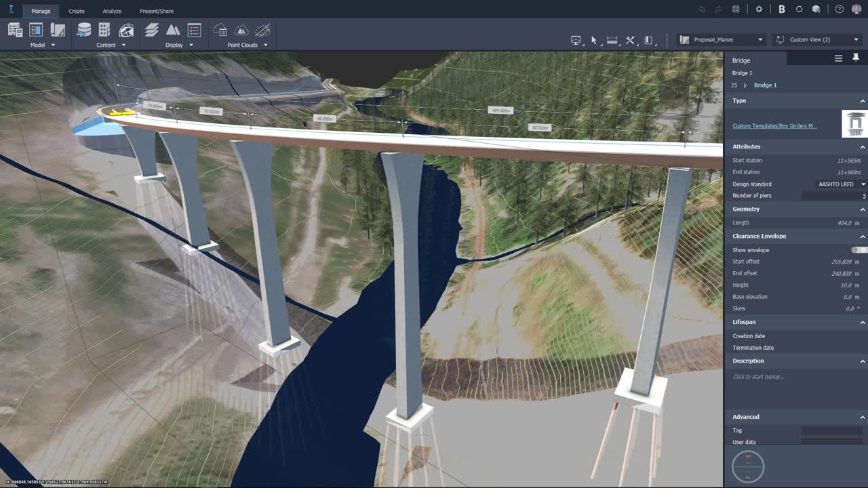Select the arrow Select tool in the toolbar
The width and height of the screenshot is (868, 488).
tap(593, 39)
